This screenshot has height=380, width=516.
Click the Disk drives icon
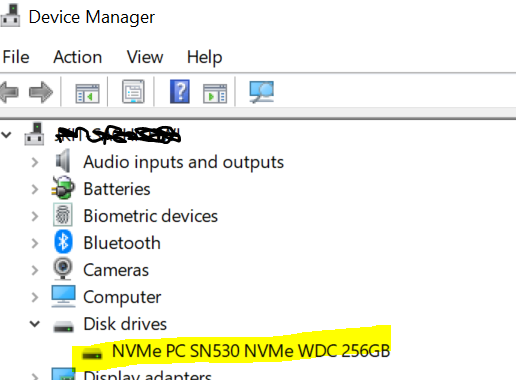pos(63,326)
